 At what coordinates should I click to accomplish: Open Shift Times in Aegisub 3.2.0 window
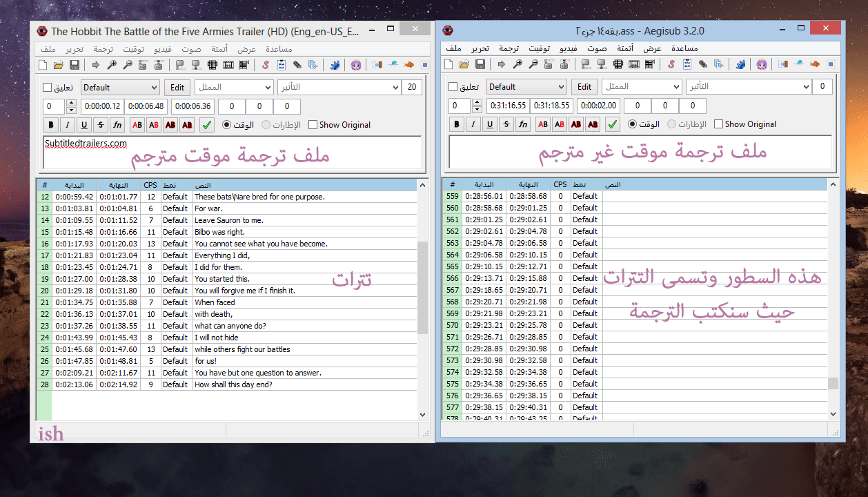tap(782, 64)
